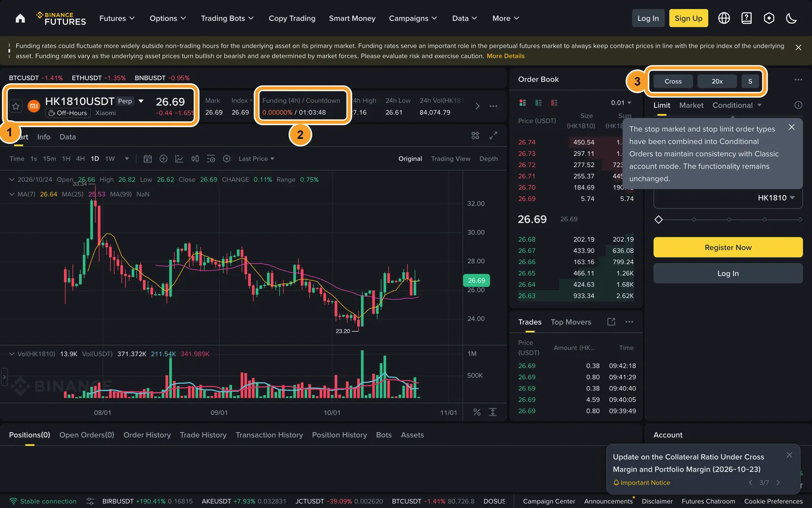
Task: Open order type info icon
Action: click(798, 105)
